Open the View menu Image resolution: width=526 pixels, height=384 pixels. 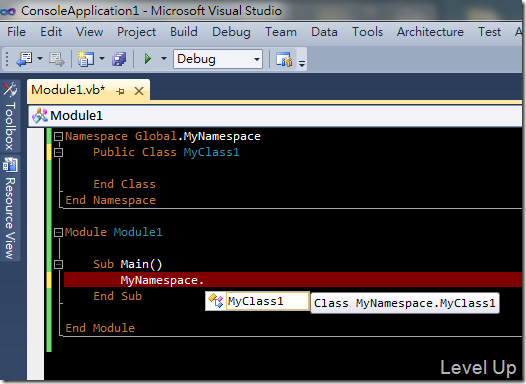89,32
